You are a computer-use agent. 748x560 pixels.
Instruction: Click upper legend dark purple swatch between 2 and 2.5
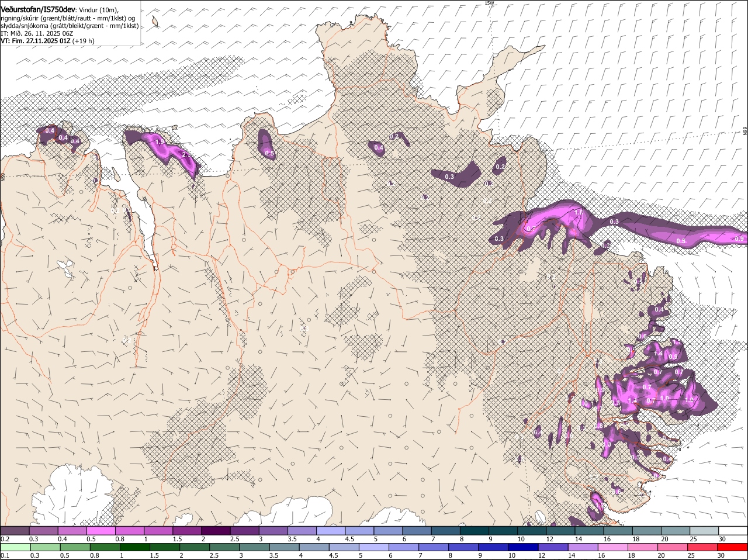pos(216,530)
